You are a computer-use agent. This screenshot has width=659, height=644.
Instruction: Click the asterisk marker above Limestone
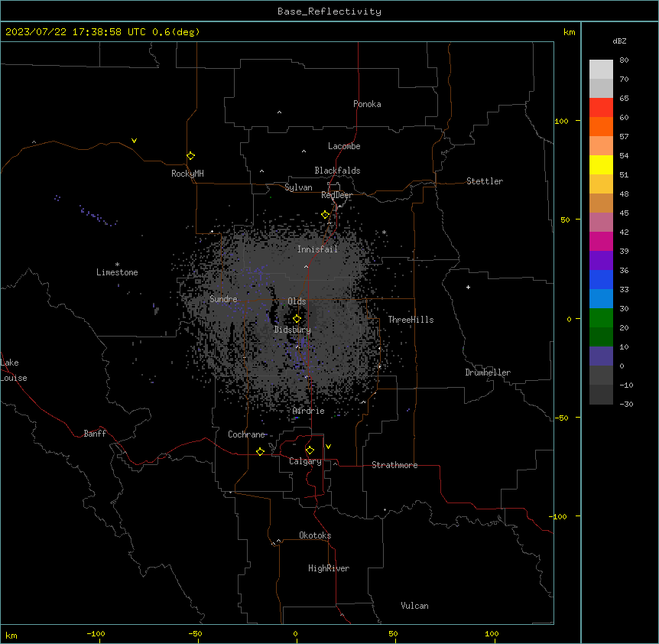[x=117, y=265]
